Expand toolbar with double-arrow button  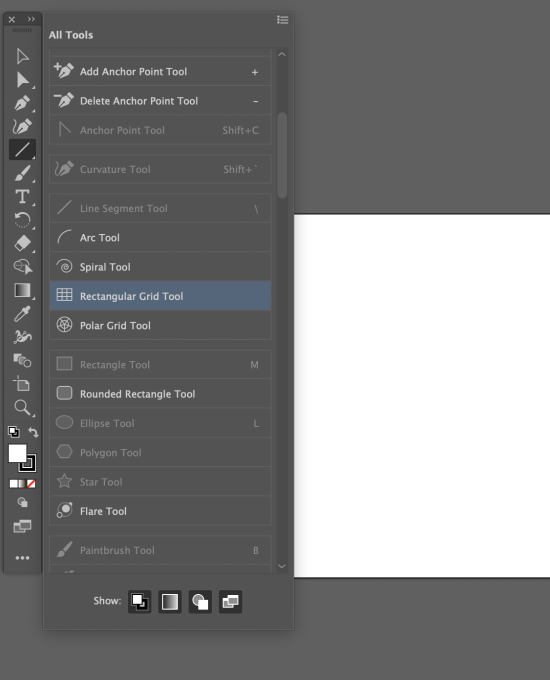[31, 19]
